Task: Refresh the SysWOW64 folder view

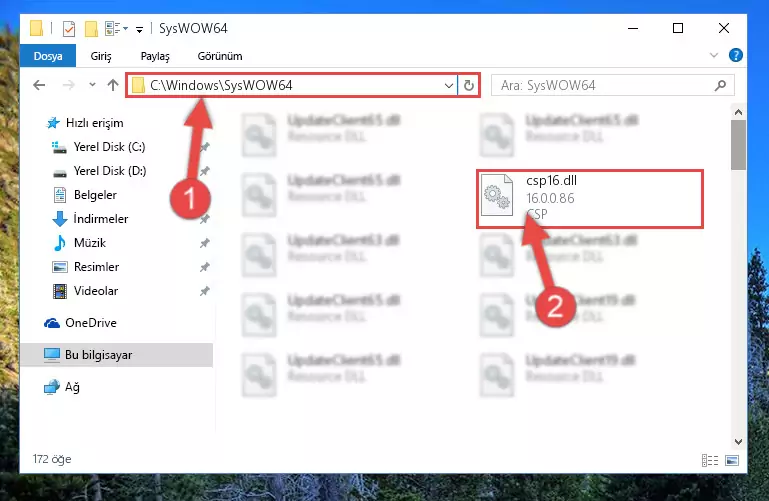Action: click(469, 86)
